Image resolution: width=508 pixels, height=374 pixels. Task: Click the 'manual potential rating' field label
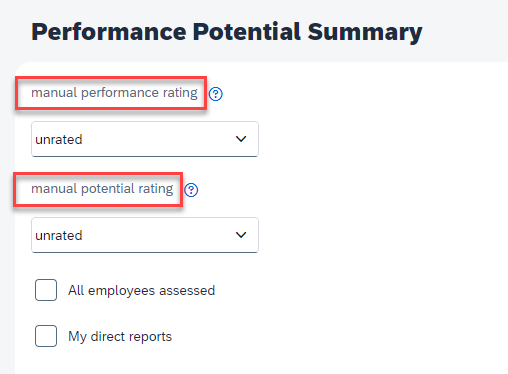click(102, 189)
